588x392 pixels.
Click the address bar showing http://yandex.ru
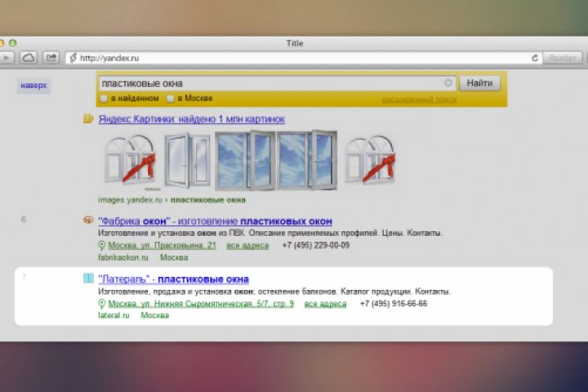(304, 58)
